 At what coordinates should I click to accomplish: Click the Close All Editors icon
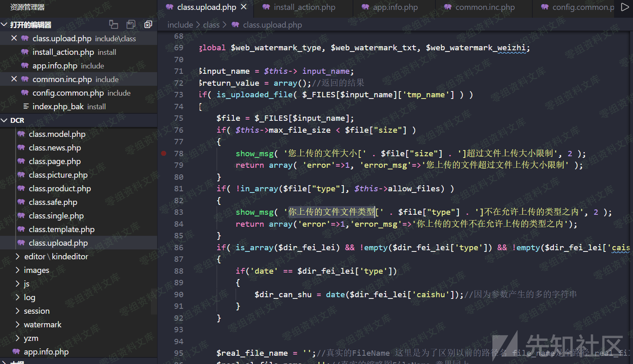[148, 25]
